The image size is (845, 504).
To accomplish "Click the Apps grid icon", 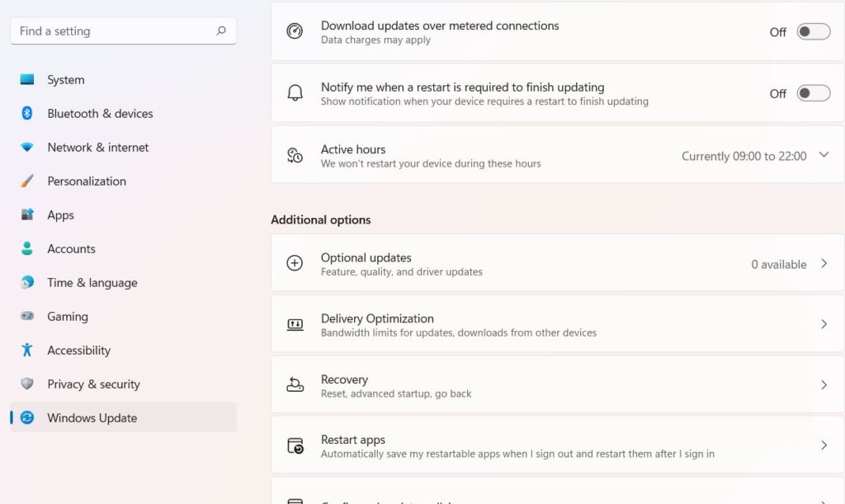I will coord(27,214).
